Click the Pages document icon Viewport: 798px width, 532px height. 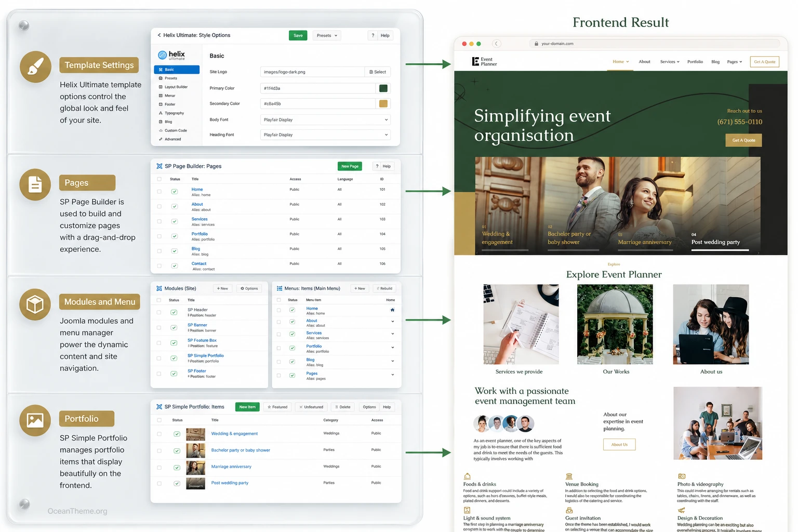(x=35, y=184)
